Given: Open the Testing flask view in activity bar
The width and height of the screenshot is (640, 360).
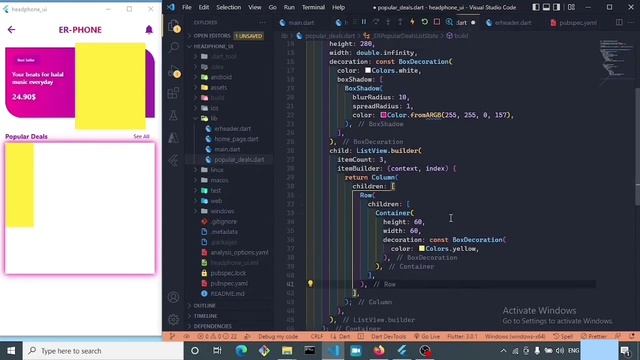Looking at the screenshot, I should pos(173,116).
